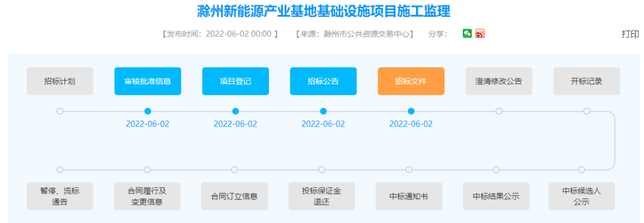Select the 项目登记 step button

point(236,81)
